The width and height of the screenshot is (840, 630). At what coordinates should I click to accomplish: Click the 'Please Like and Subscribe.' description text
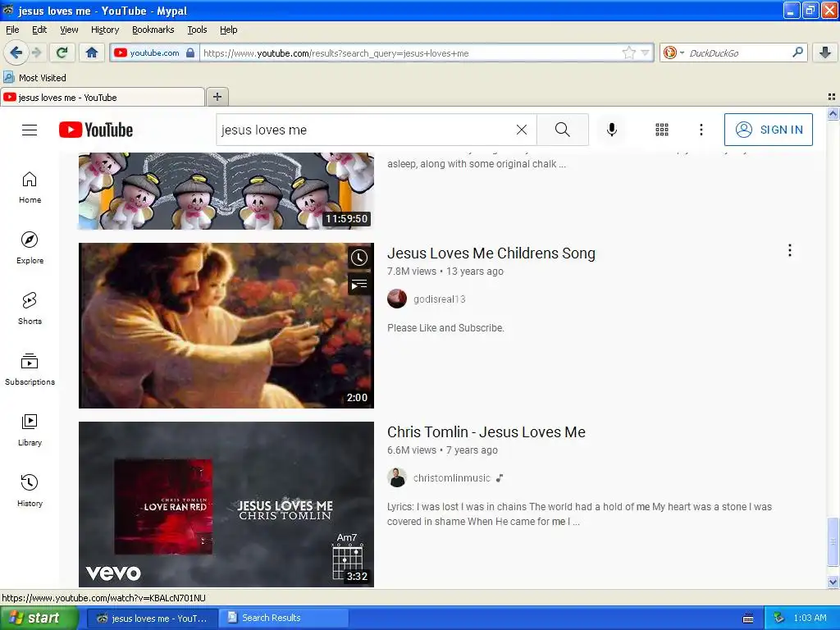pyautogui.click(x=445, y=328)
